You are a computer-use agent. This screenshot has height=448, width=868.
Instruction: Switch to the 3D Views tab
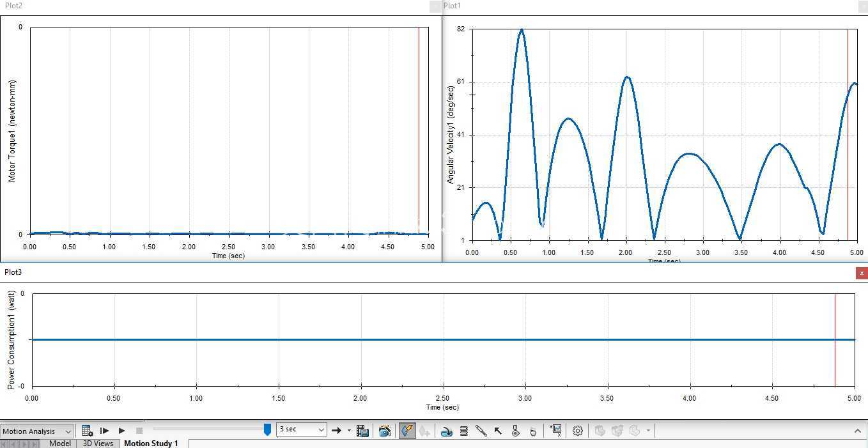click(98, 443)
